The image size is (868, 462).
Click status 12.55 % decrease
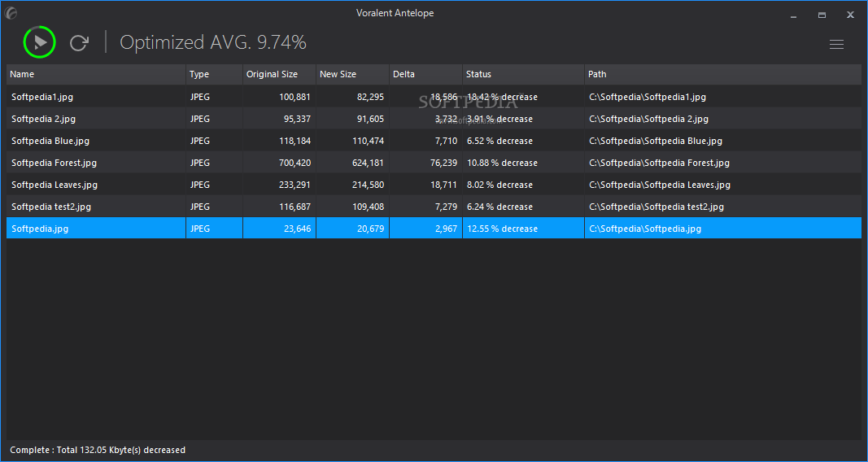(502, 229)
